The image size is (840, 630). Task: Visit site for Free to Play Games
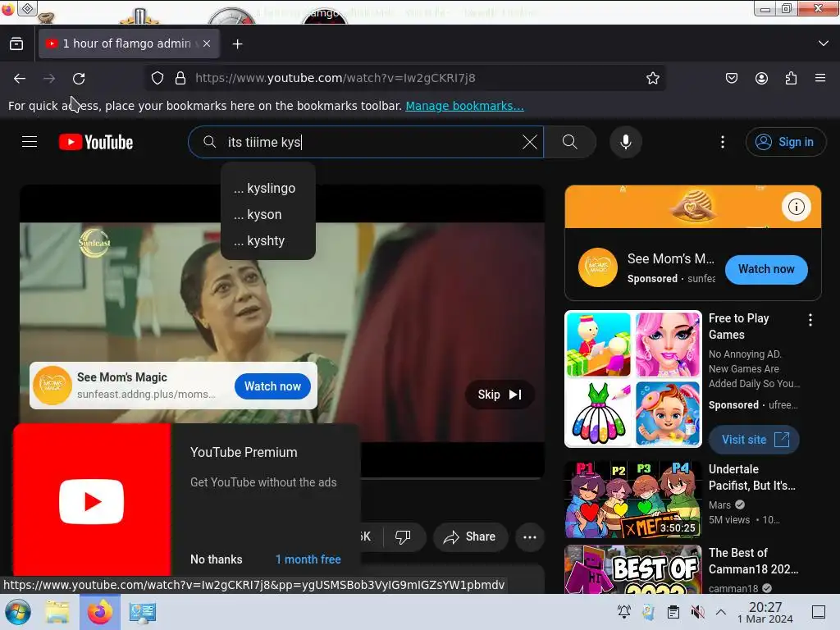click(x=755, y=440)
